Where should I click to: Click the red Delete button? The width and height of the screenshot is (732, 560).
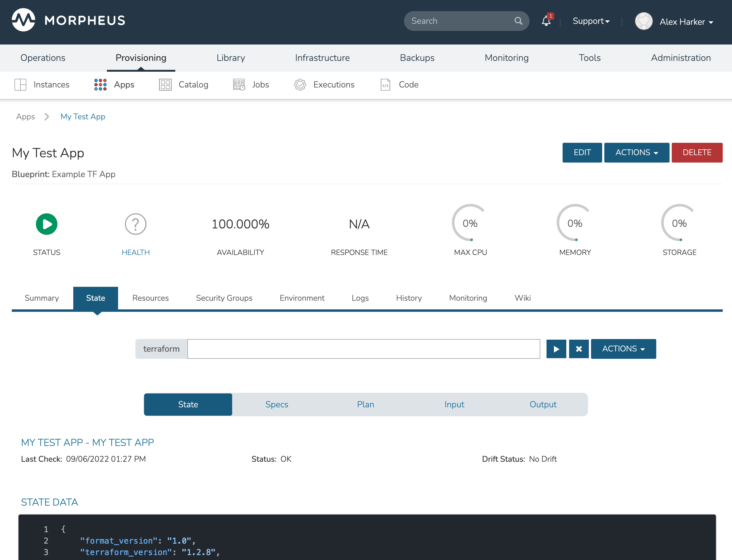point(697,153)
